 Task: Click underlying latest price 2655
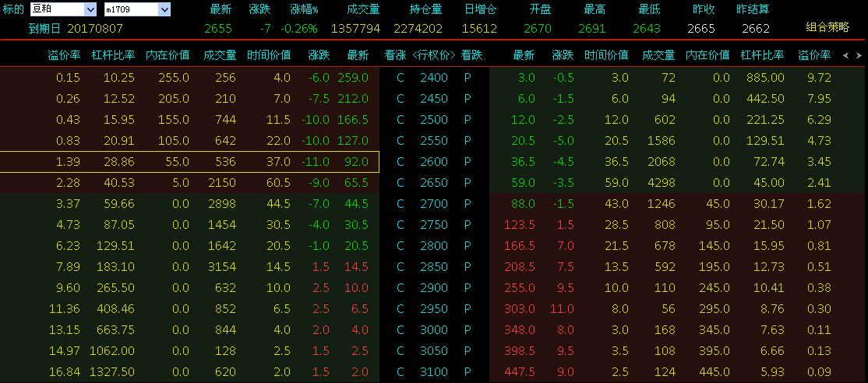218,29
